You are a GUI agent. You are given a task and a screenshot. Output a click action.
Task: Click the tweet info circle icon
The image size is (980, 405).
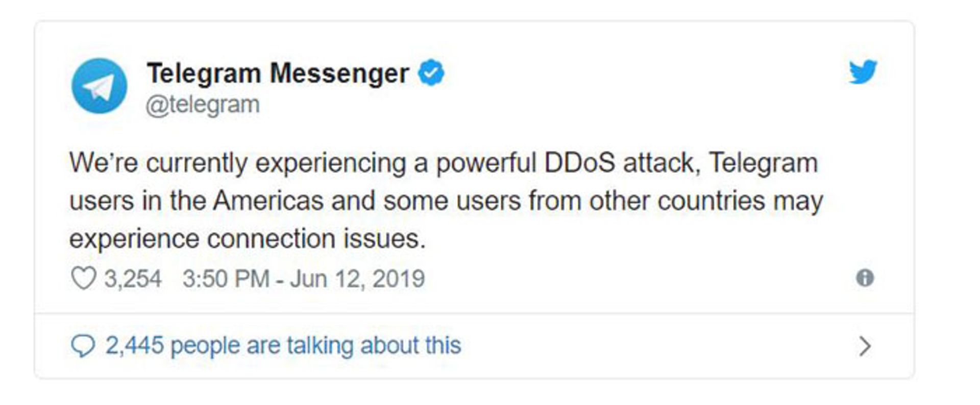tap(865, 278)
